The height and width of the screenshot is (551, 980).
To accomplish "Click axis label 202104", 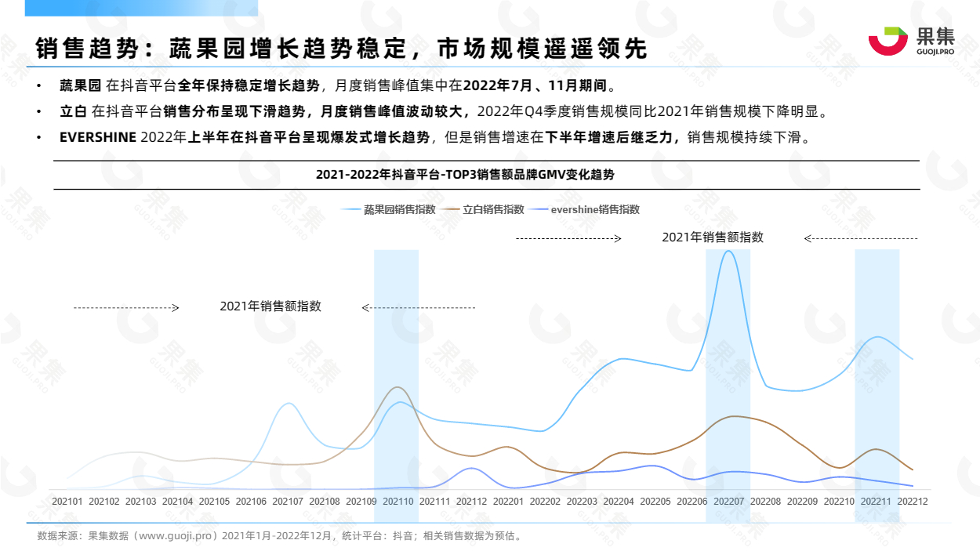I will pyautogui.click(x=178, y=501).
